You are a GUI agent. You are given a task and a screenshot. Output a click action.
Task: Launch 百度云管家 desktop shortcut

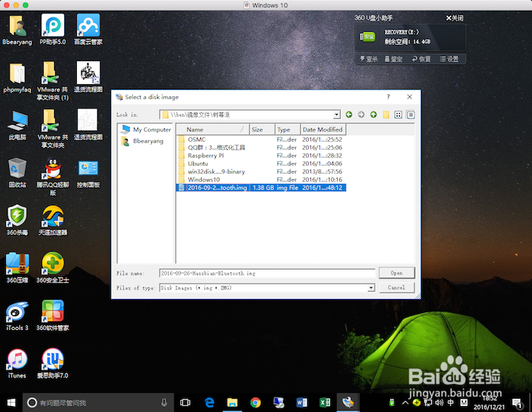88,30
